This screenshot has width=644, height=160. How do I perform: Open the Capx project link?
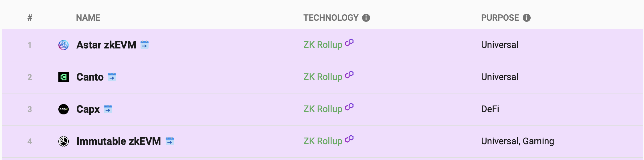point(88,109)
